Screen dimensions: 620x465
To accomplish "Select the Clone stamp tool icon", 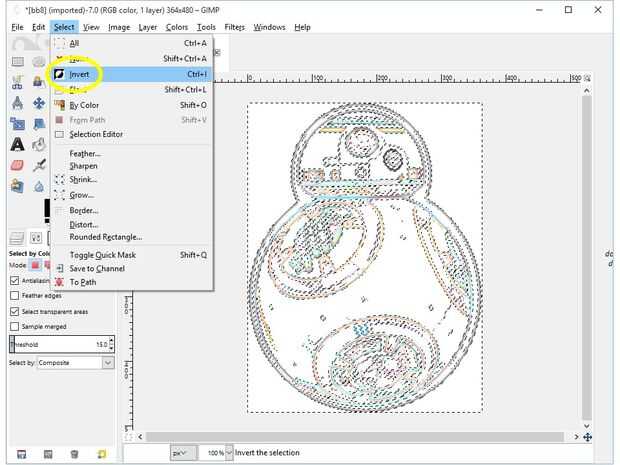I will 17,186.
